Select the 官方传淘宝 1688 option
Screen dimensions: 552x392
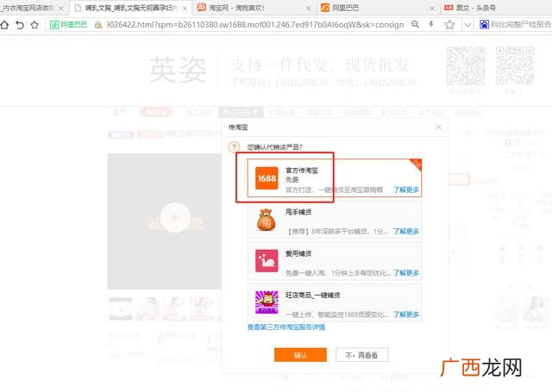pyautogui.click(x=334, y=177)
